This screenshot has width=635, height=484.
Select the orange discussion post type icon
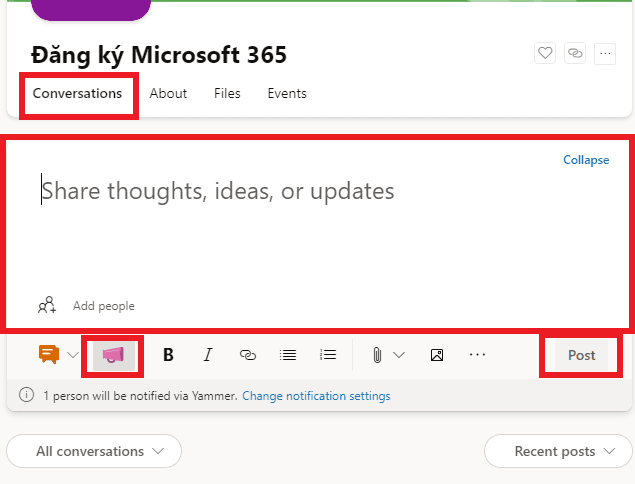49,354
